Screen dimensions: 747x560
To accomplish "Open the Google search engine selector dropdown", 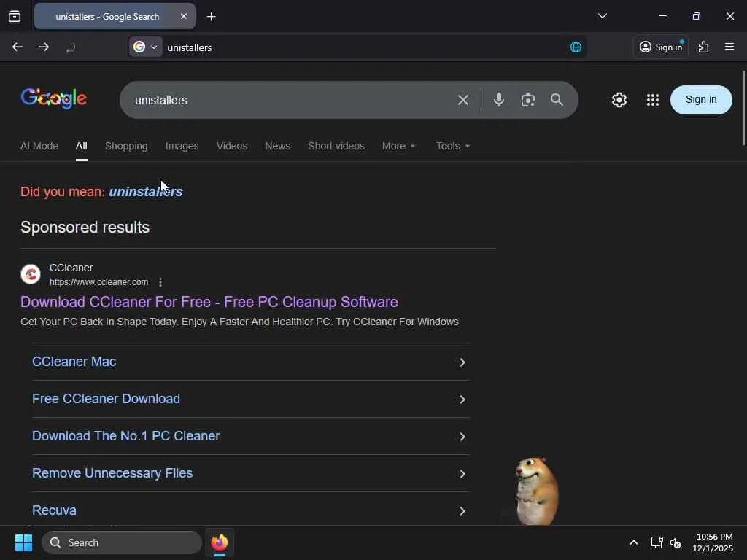I will (146, 47).
